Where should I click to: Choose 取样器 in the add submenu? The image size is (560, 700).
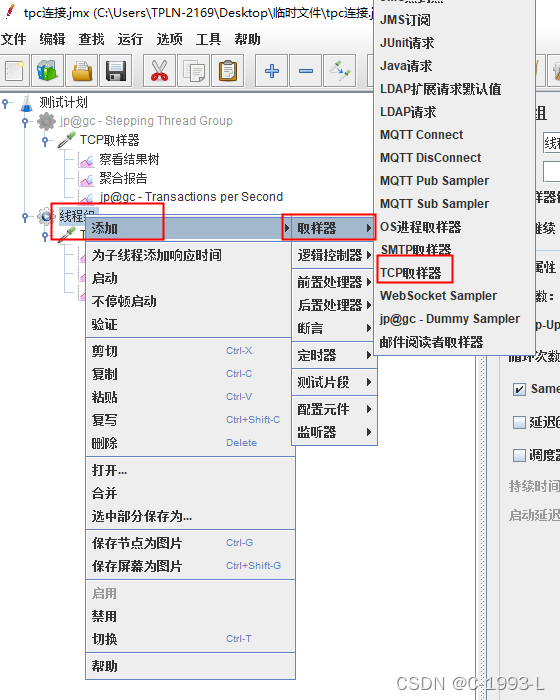(334, 229)
